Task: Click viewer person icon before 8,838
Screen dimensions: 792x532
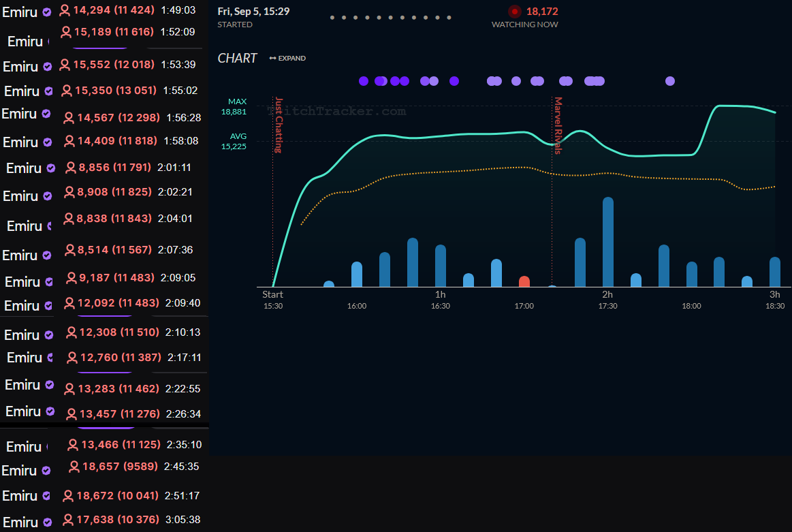Action: 68,219
